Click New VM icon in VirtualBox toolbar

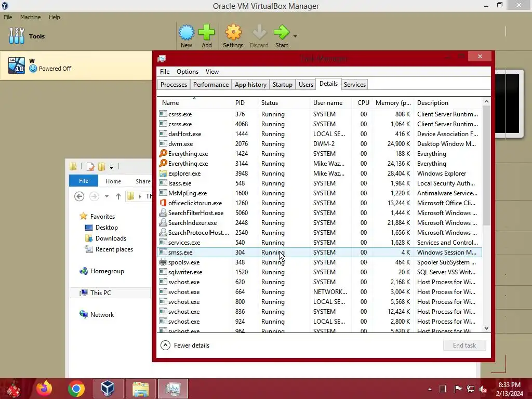(x=187, y=33)
